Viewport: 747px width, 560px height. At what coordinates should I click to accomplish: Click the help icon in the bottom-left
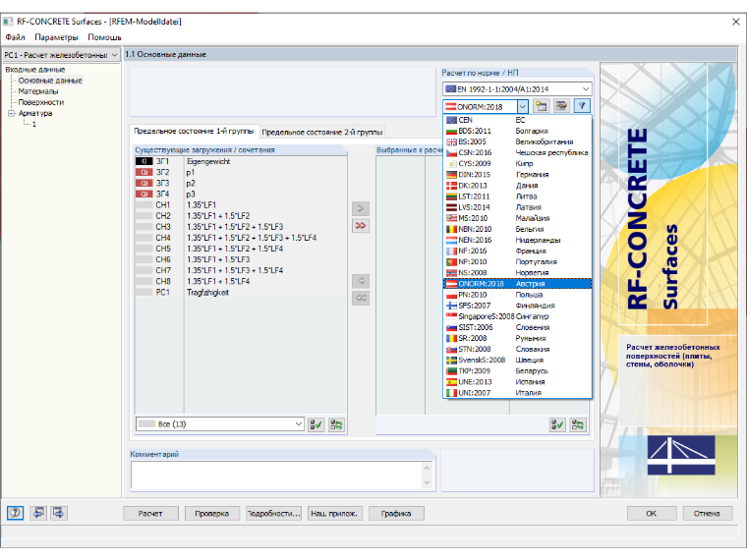coord(16,513)
